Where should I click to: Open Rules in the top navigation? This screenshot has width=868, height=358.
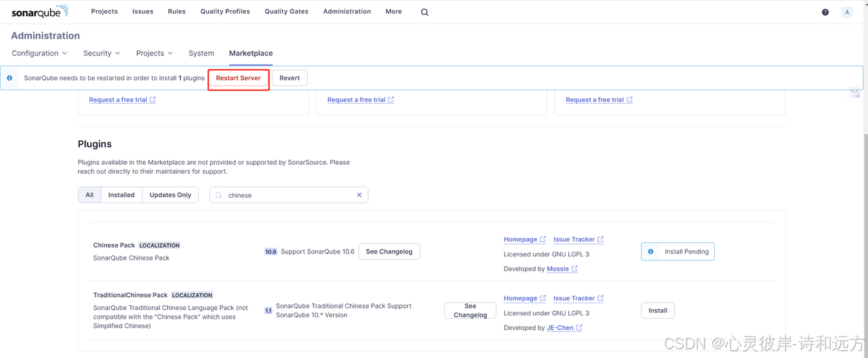(177, 12)
